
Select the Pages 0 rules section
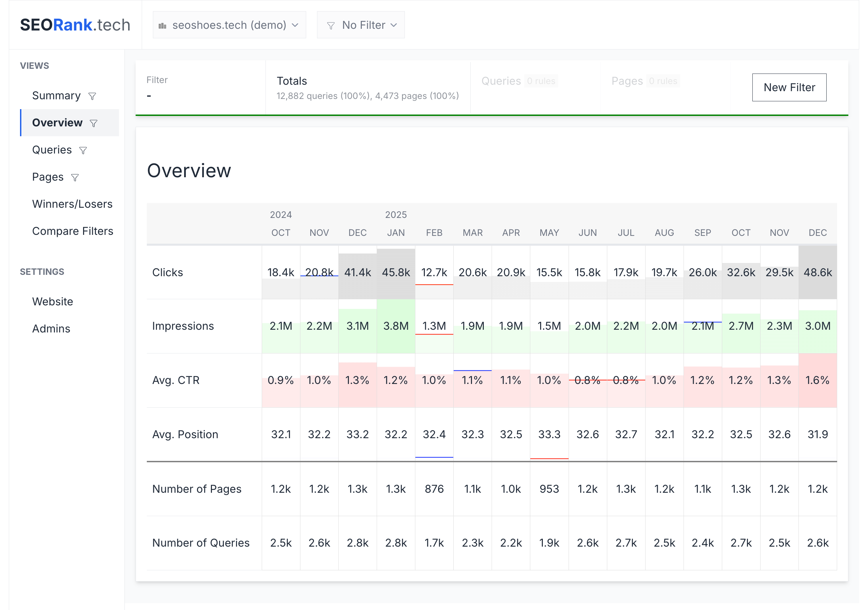click(x=645, y=81)
